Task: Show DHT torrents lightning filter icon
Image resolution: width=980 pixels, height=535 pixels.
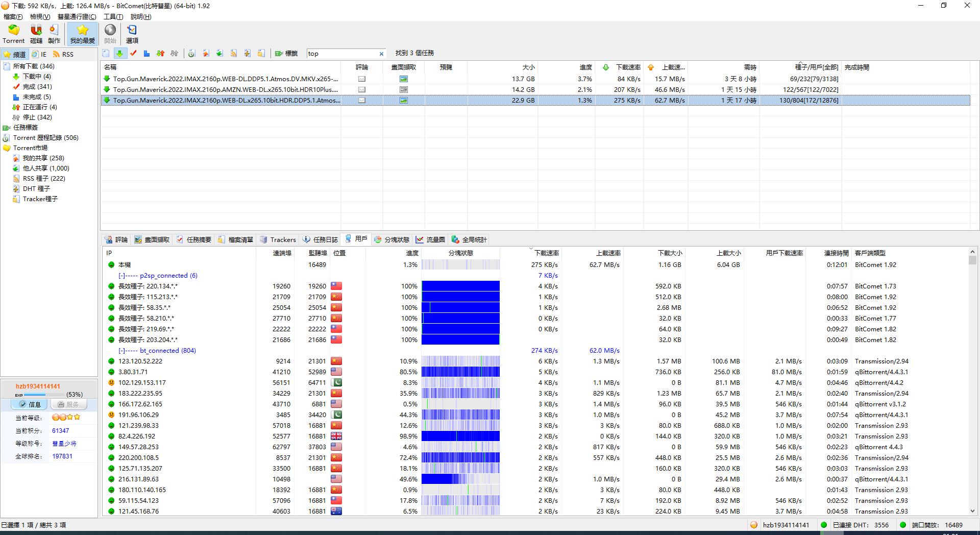Action: 247,53
